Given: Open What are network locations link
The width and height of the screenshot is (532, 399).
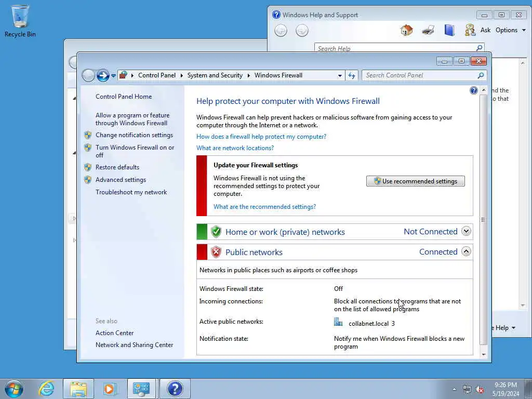Looking at the screenshot, I should click(235, 148).
